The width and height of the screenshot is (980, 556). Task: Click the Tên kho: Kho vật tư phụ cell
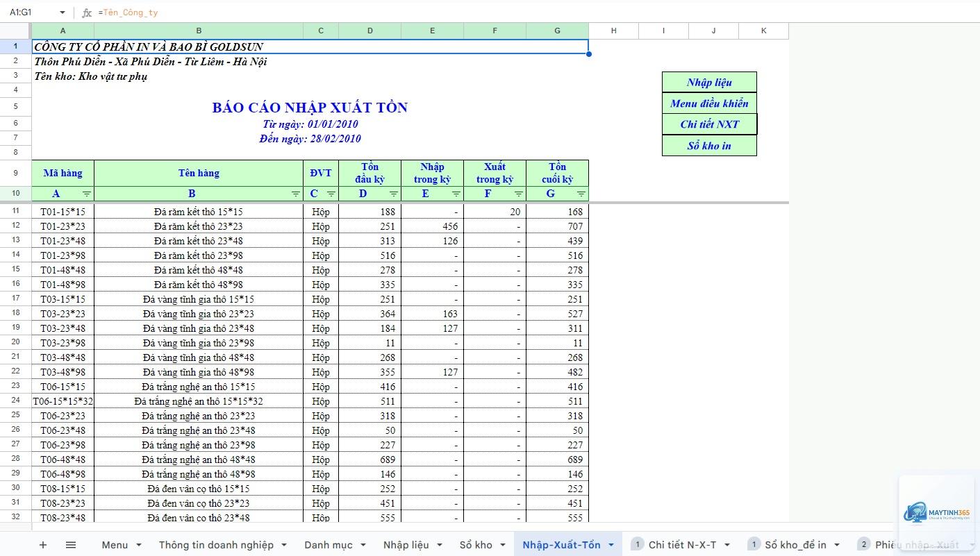(91, 76)
